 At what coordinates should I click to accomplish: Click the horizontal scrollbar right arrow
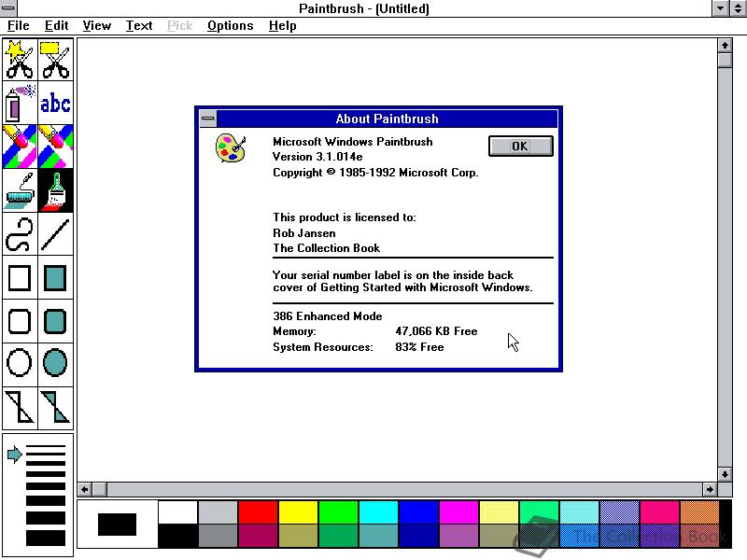pos(710,489)
